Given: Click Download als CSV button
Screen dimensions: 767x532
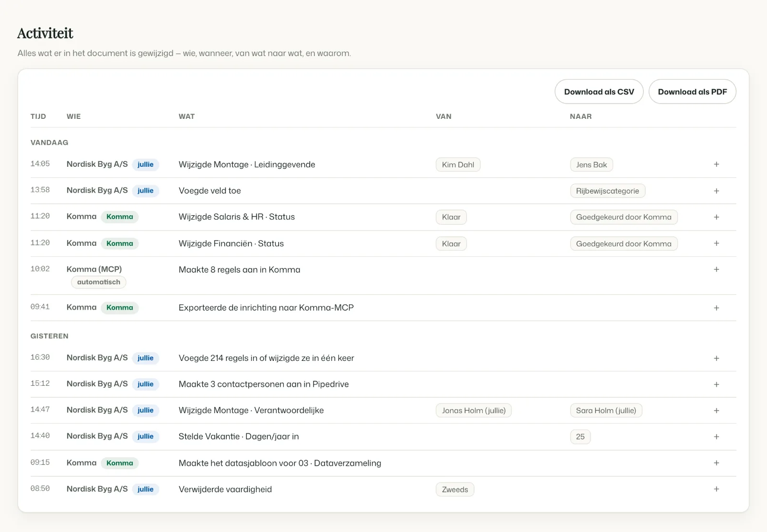Looking at the screenshot, I should [599, 92].
